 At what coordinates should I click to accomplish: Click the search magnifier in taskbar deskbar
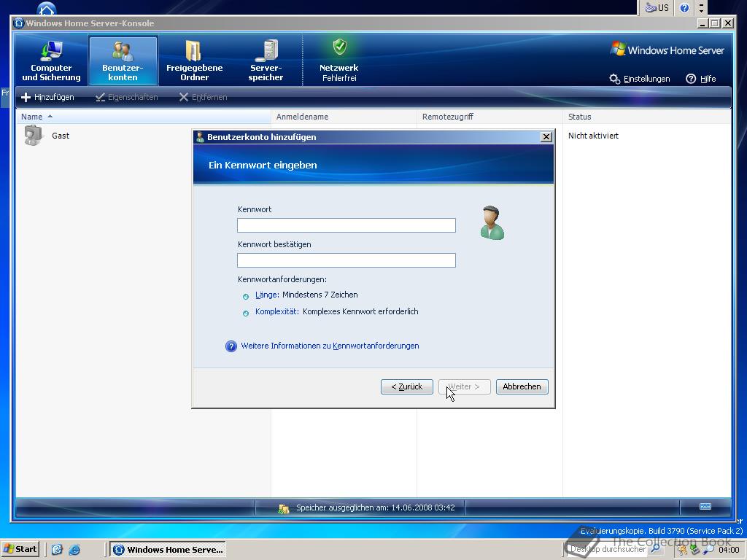pyautogui.click(x=656, y=548)
